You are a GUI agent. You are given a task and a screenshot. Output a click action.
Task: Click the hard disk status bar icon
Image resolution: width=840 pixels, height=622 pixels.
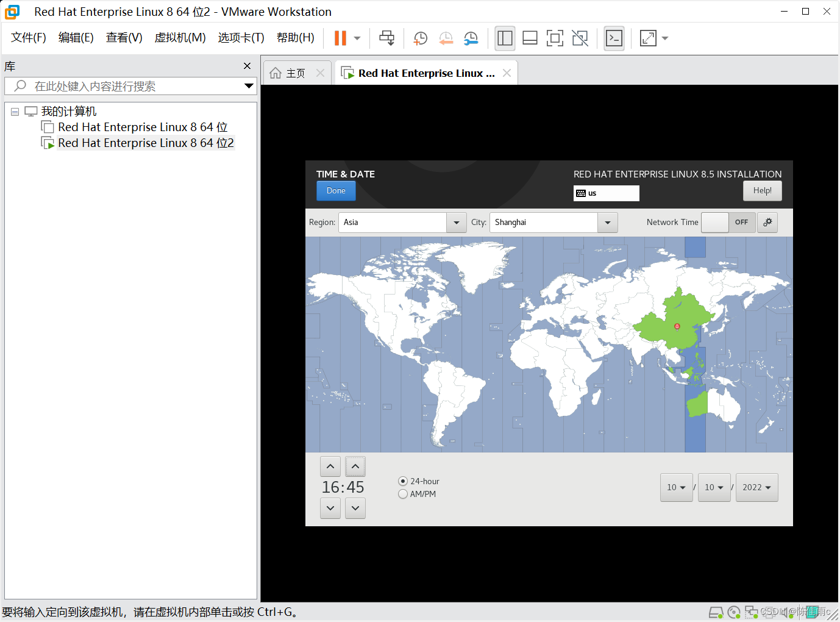pyautogui.click(x=716, y=612)
